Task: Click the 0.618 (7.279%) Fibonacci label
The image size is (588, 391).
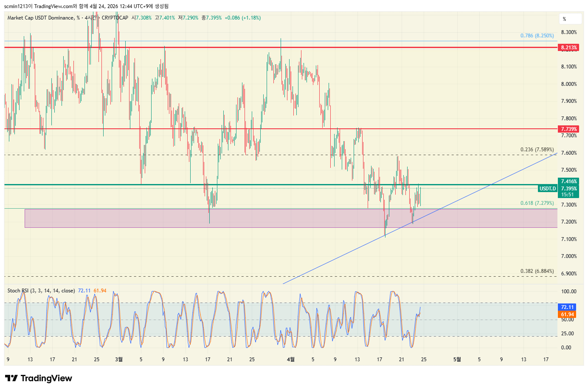Action: 537,203
